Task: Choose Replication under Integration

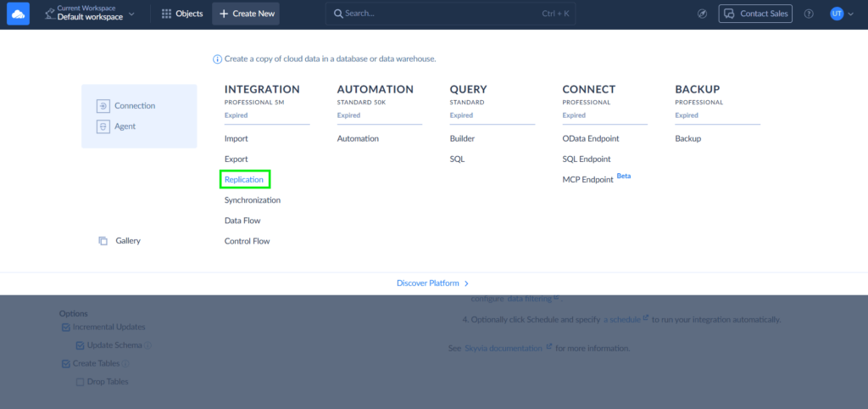Action: click(244, 180)
